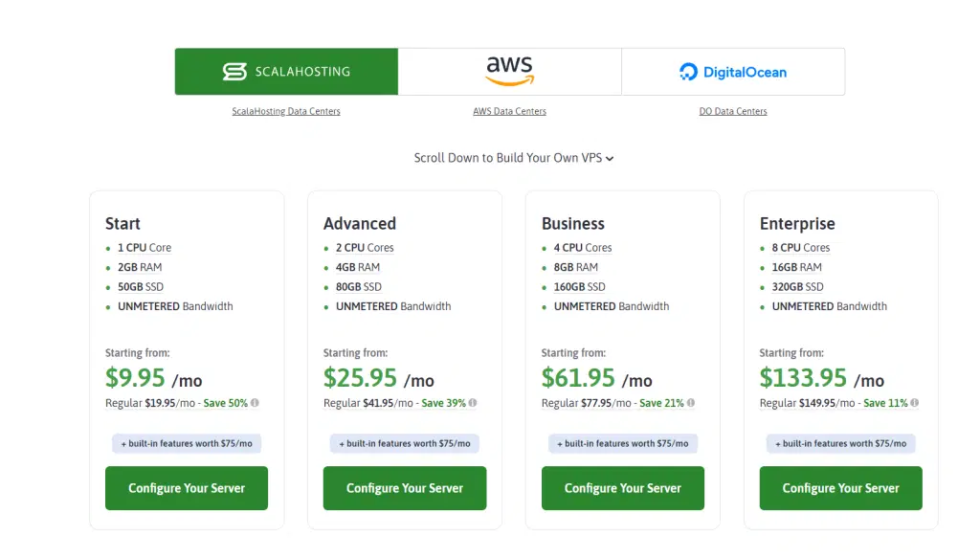Click the '4GB RAM' feature text
Viewport: 980px width, 558px height.
coord(358,267)
